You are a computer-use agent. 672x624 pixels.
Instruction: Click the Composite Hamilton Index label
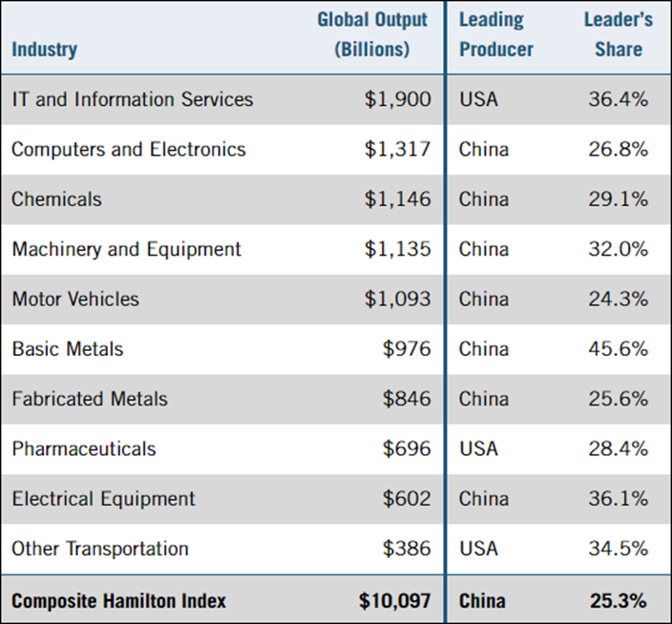pyautogui.click(x=118, y=601)
